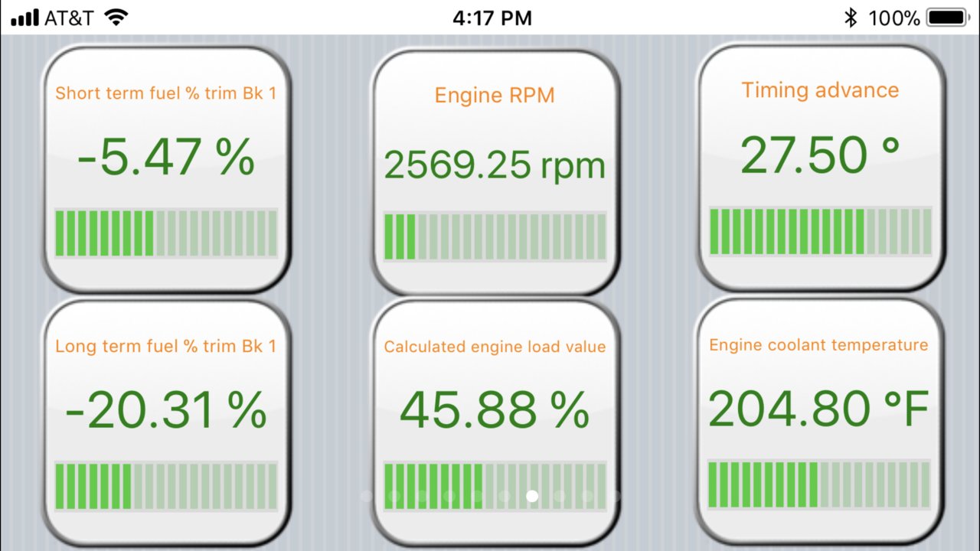The width and height of the screenshot is (980, 551).
Task: Tap the cellular signal bars icon
Action: pos(24,18)
